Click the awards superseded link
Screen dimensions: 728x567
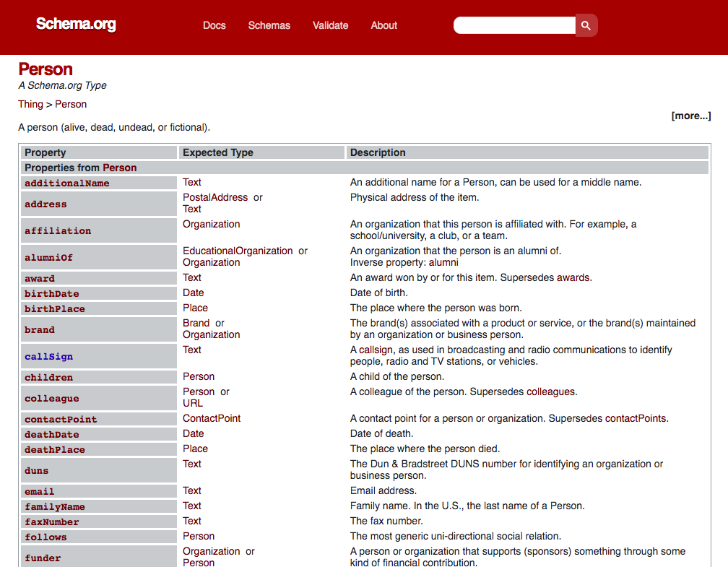(573, 277)
